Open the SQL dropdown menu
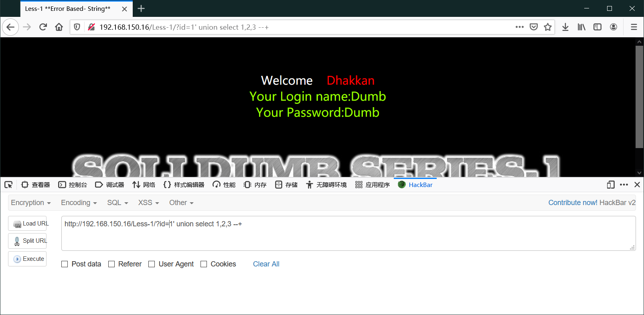644x315 pixels. point(117,203)
